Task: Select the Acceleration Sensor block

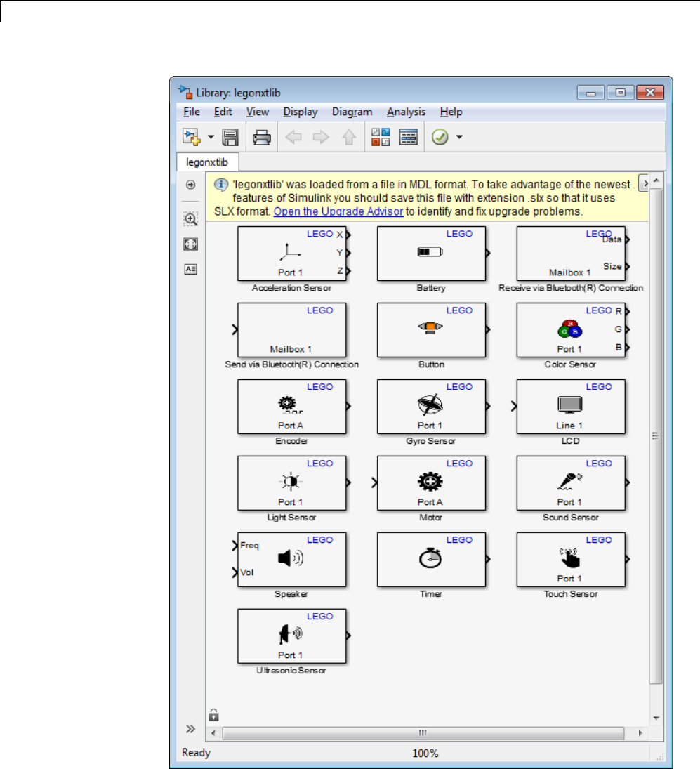Action: click(291, 253)
